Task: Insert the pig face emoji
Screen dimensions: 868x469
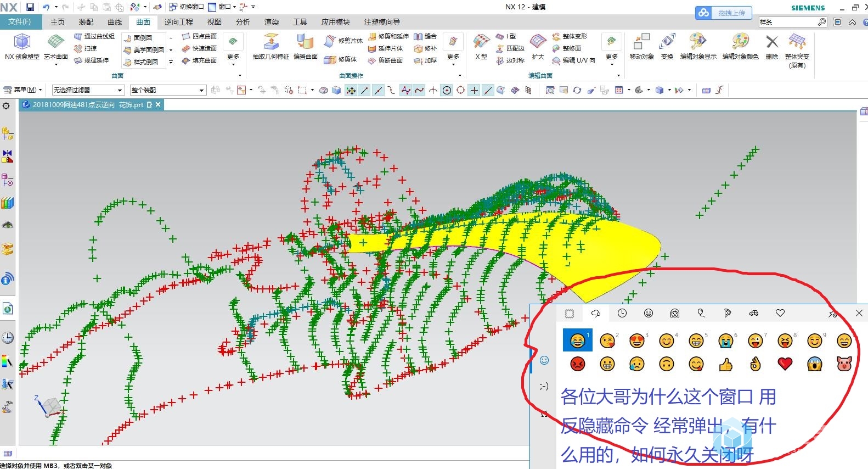Action: (x=844, y=364)
